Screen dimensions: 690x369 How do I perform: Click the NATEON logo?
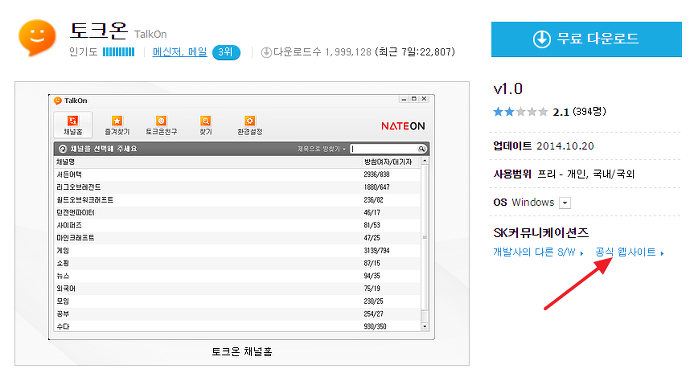tap(403, 126)
